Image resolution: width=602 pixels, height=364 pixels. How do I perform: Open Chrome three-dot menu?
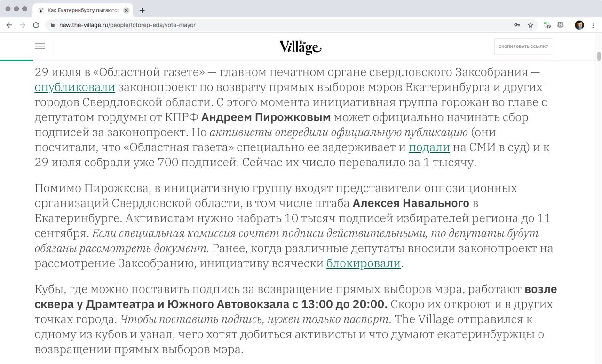pos(593,25)
